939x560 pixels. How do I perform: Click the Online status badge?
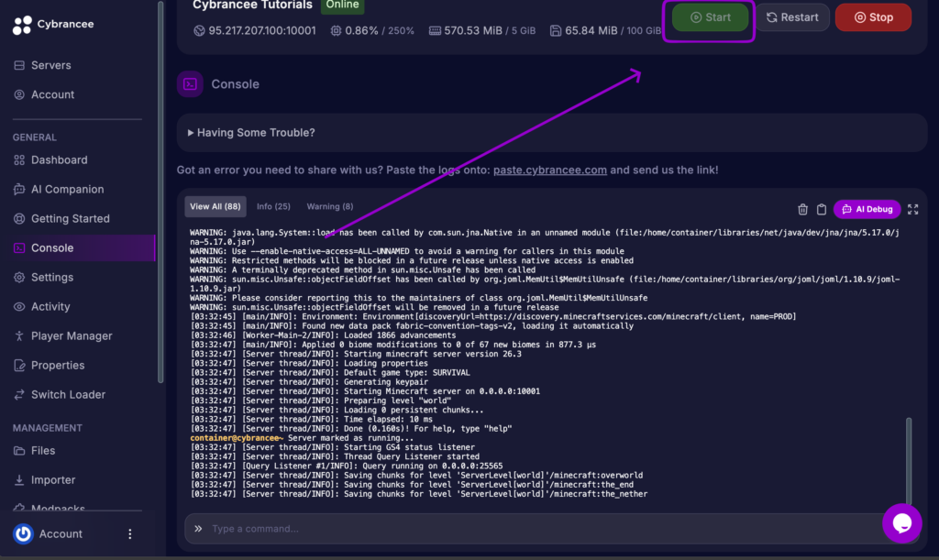click(343, 5)
